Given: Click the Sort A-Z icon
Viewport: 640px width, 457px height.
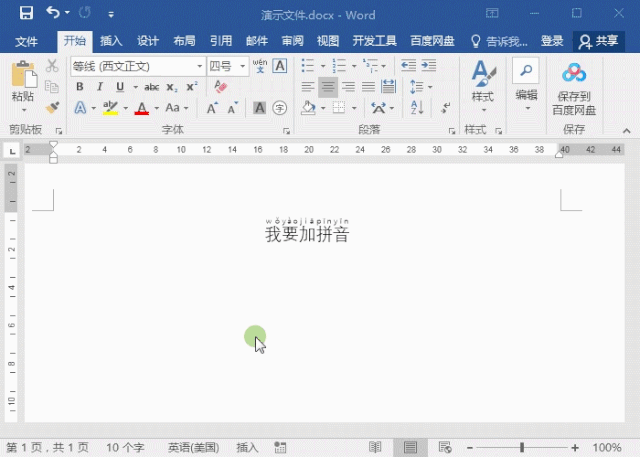Looking at the screenshot, I should (417, 108).
